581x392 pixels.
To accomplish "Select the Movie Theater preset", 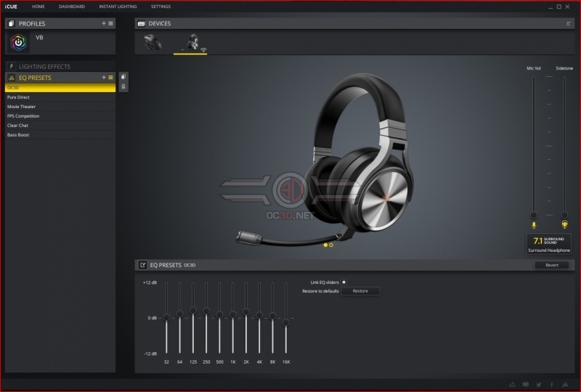I will pyautogui.click(x=60, y=107).
